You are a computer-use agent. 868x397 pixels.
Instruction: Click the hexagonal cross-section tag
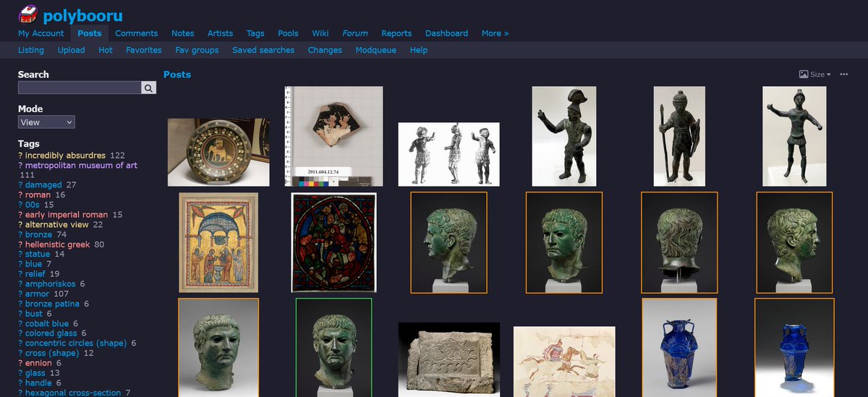pyautogui.click(x=73, y=393)
